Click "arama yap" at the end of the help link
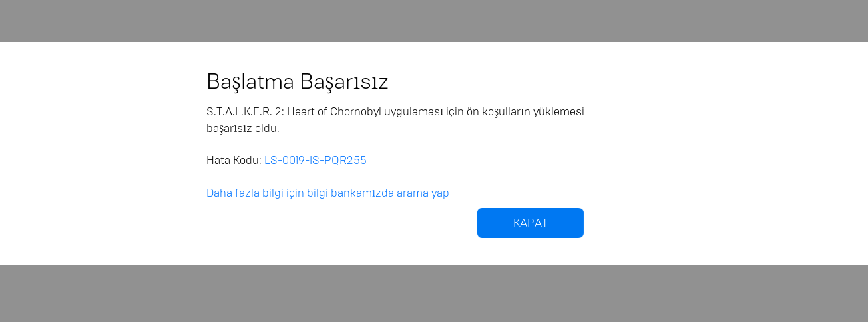 coord(423,193)
